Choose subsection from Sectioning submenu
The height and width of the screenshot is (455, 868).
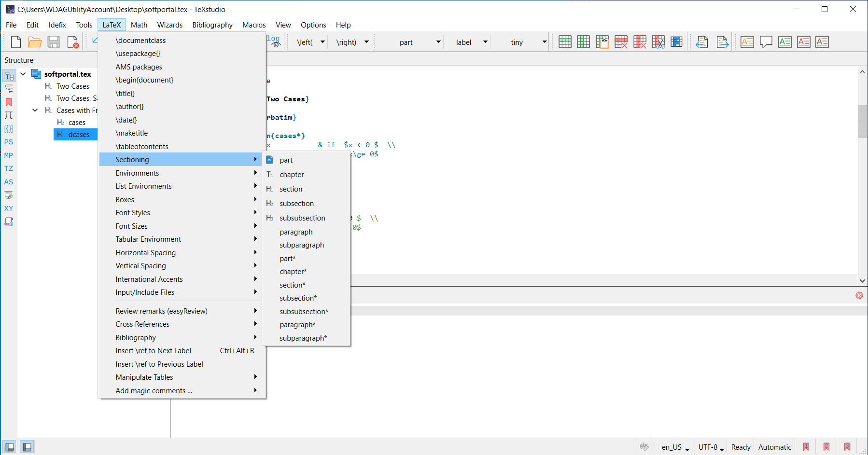click(296, 204)
